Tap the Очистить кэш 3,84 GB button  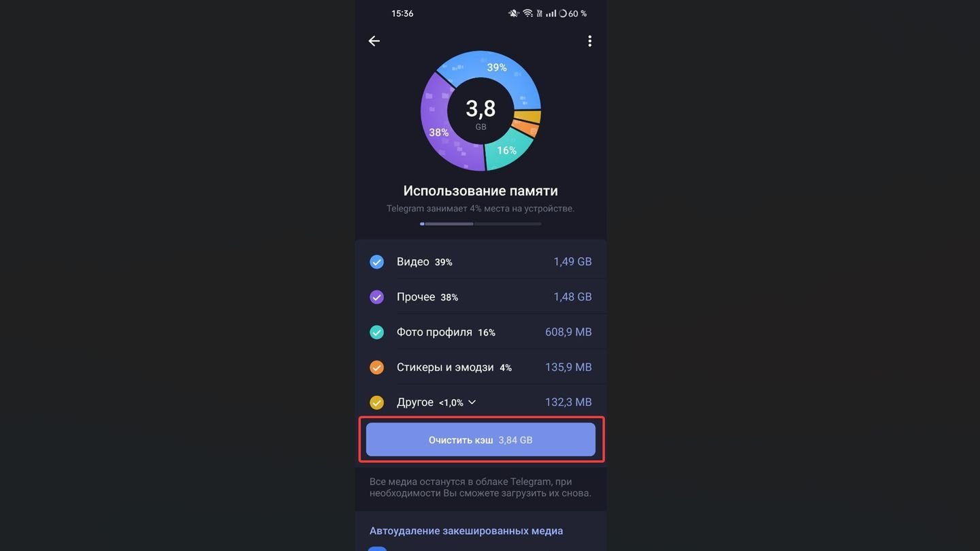[480, 439]
